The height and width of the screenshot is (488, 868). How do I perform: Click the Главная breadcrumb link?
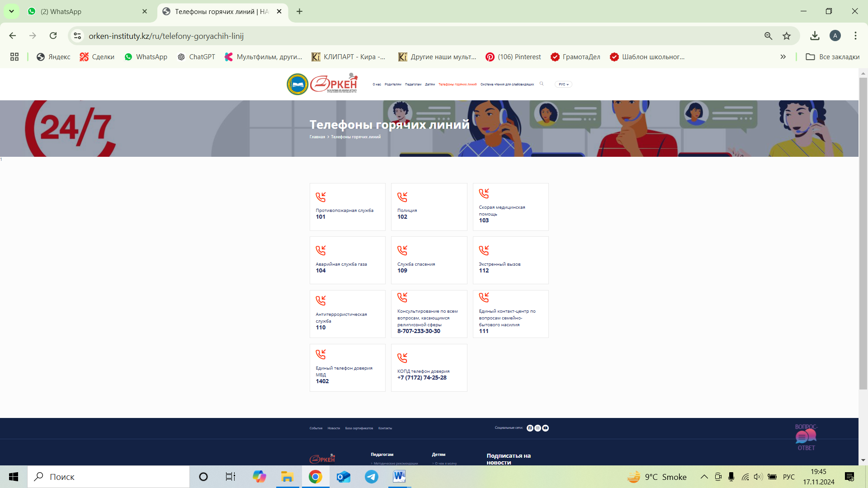pos(317,137)
